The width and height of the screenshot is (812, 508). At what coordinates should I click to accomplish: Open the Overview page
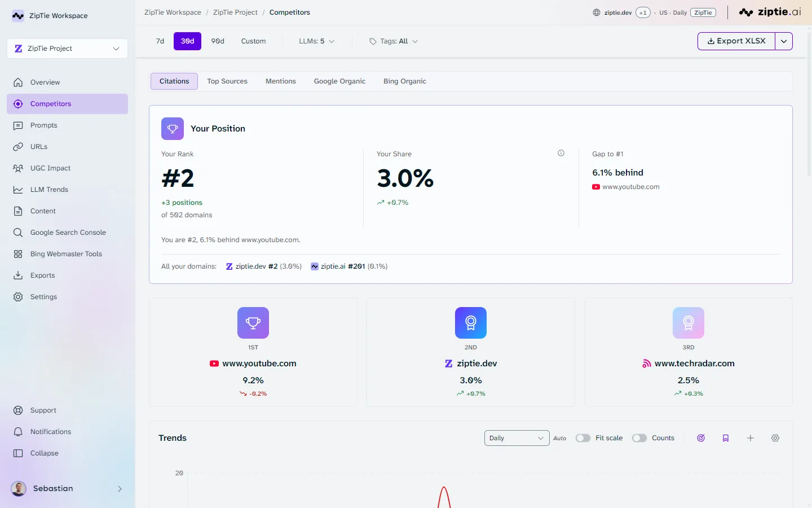(67, 82)
